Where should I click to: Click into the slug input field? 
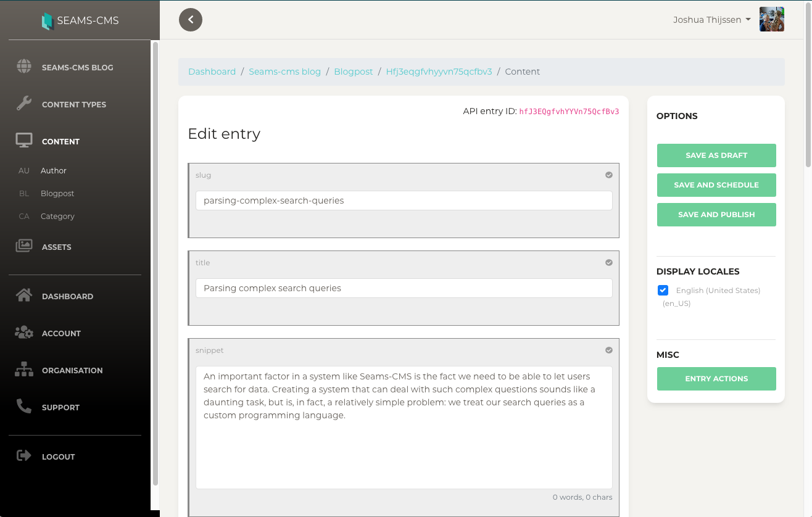pyautogui.click(x=404, y=201)
